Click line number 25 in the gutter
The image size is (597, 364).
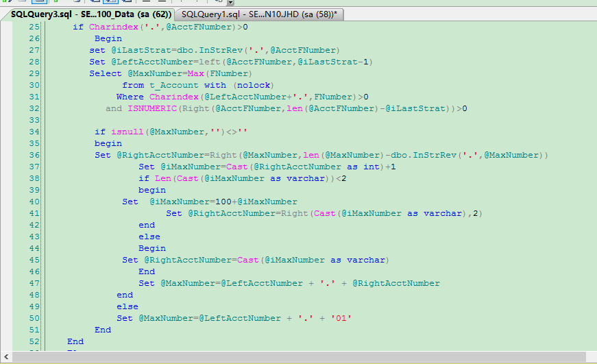34,27
